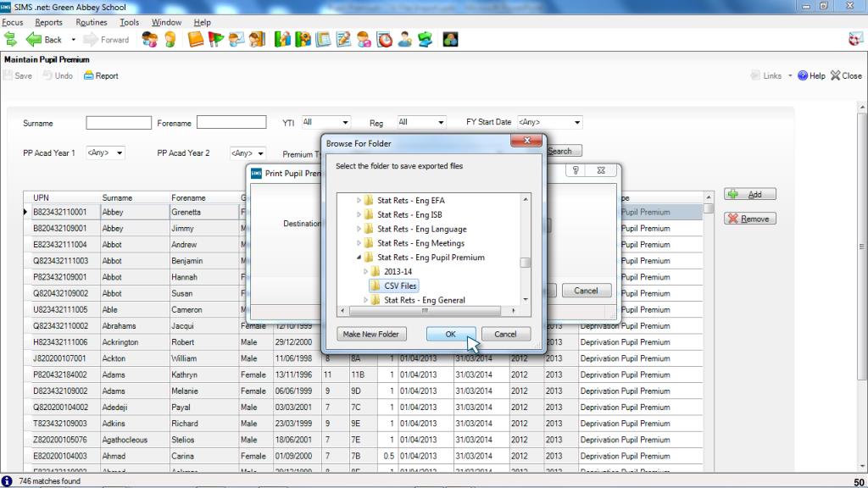
Task: Click the green Back arrow icon
Action: pos(35,39)
